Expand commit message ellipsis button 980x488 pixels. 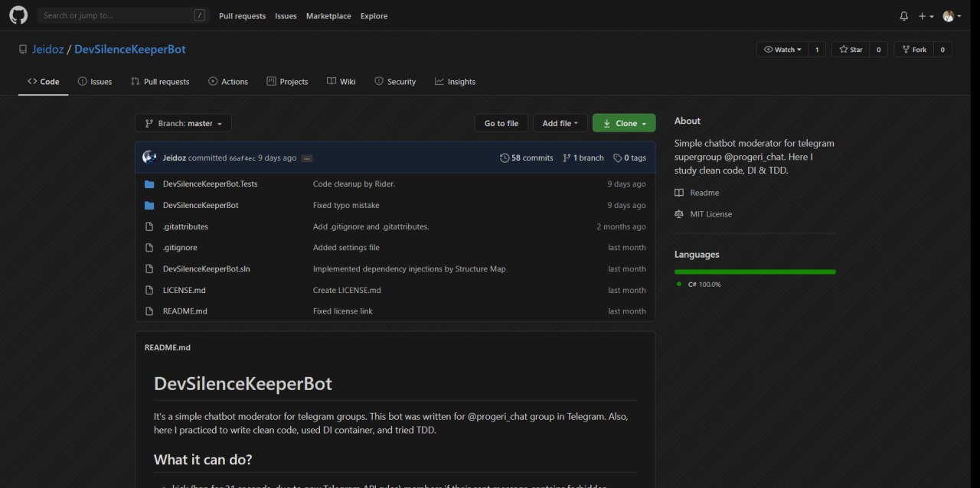tap(307, 158)
